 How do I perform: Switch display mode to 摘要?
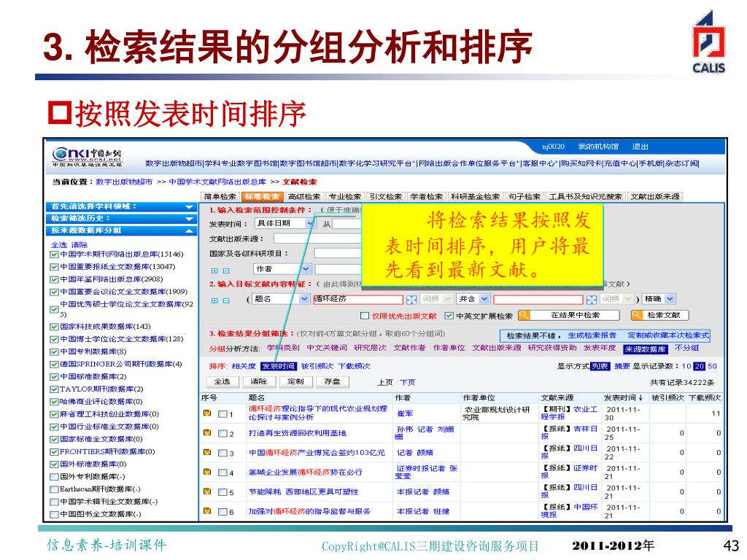click(622, 366)
